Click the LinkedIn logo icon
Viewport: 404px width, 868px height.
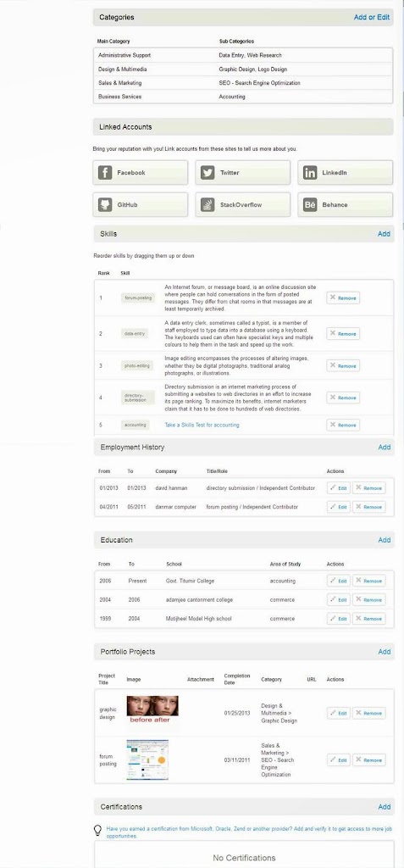(x=310, y=173)
